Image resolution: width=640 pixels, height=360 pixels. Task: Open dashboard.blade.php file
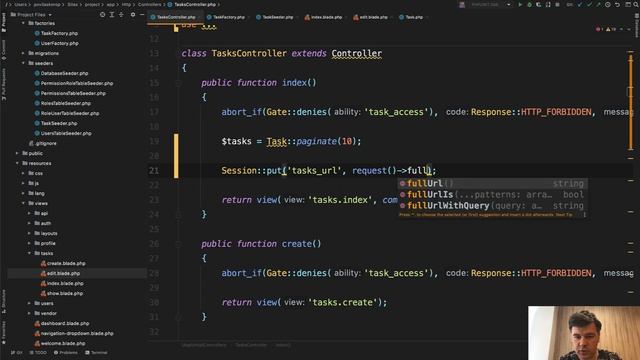pyautogui.click(x=62, y=323)
